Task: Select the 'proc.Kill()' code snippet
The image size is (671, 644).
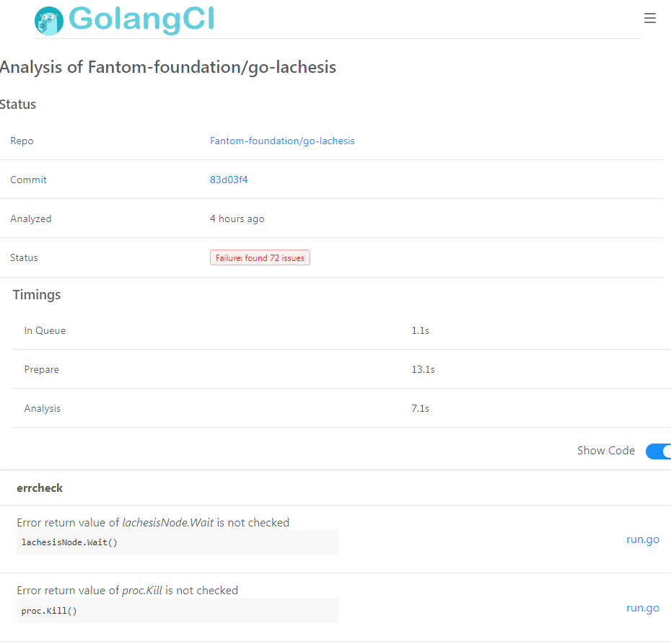Action: pos(177,611)
